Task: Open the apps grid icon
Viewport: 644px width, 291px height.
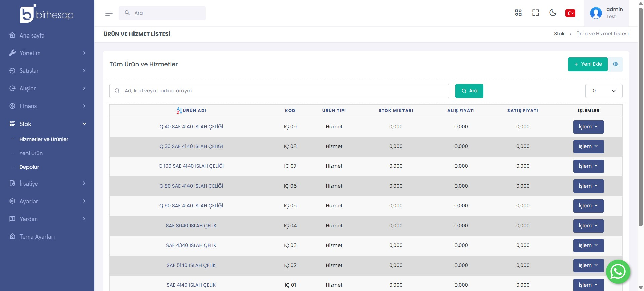Action: [x=518, y=13]
